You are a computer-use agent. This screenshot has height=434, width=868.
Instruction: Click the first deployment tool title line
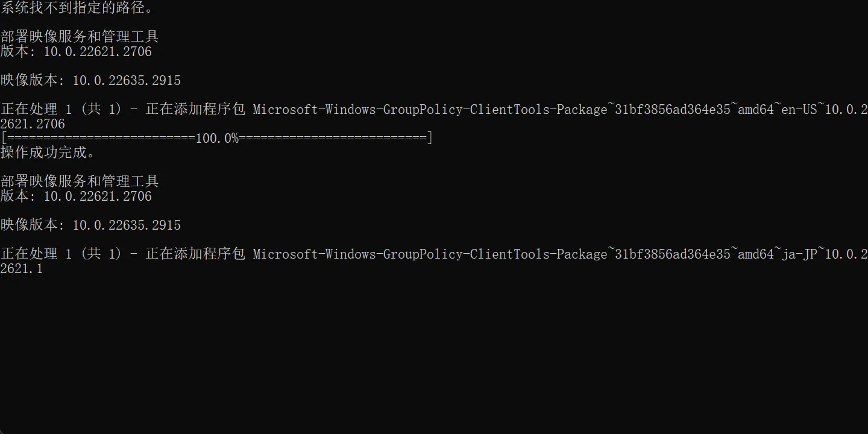[80, 37]
